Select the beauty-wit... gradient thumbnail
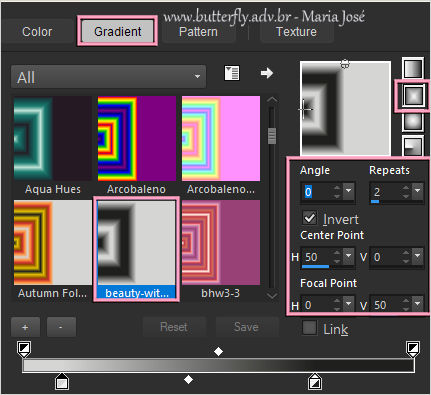The height and width of the screenshot is (395, 431). 137,242
